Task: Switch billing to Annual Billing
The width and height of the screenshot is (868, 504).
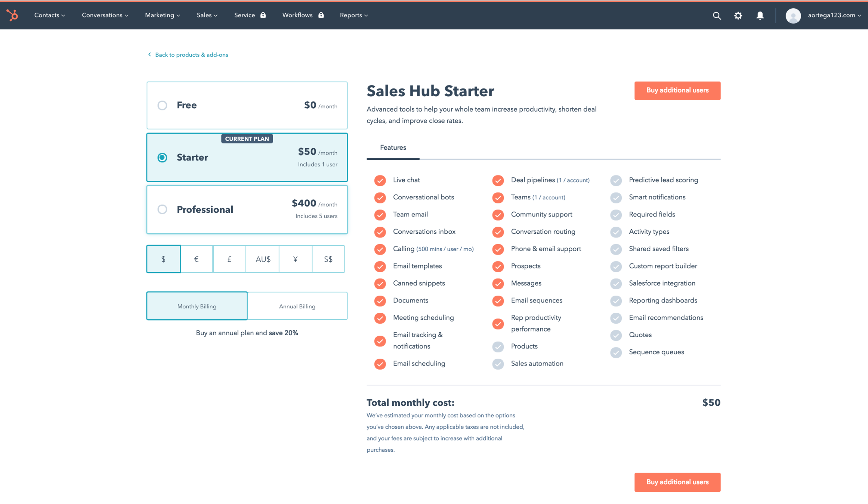Action: (x=297, y=306)
